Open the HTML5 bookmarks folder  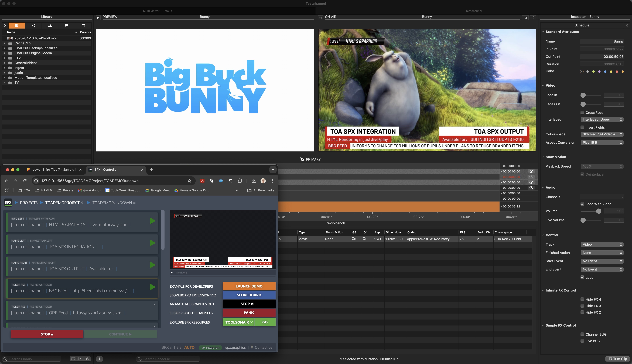coord(43,190)
